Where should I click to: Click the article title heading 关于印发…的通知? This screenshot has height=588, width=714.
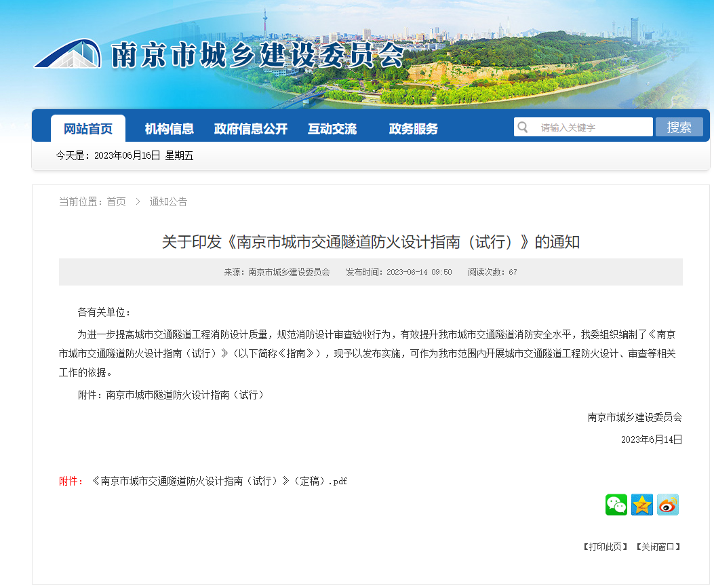point(371,242)
